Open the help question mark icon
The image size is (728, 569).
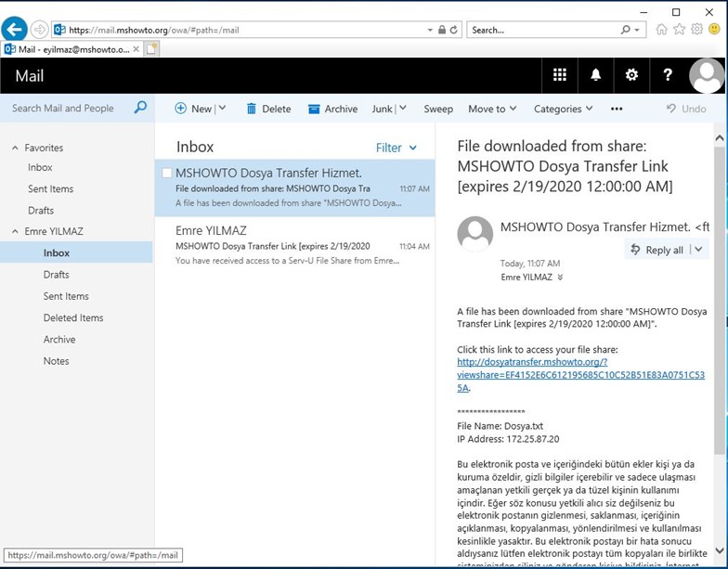pyautogui.click(x=668, y=74)
